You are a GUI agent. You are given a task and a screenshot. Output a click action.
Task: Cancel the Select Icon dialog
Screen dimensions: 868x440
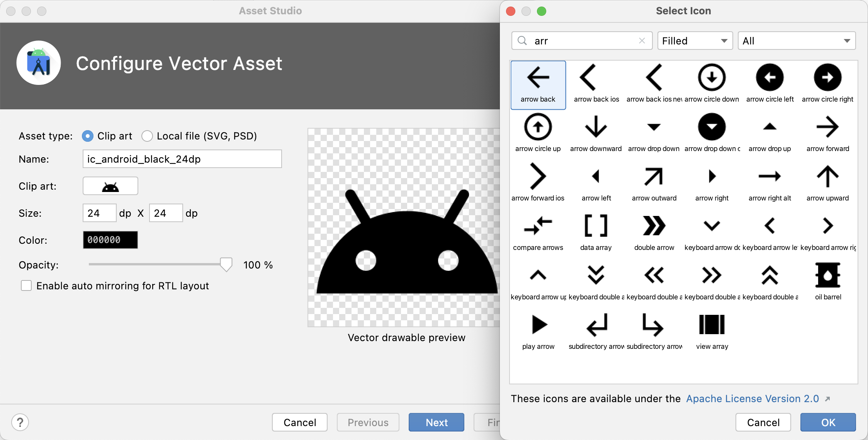[763, 422]
